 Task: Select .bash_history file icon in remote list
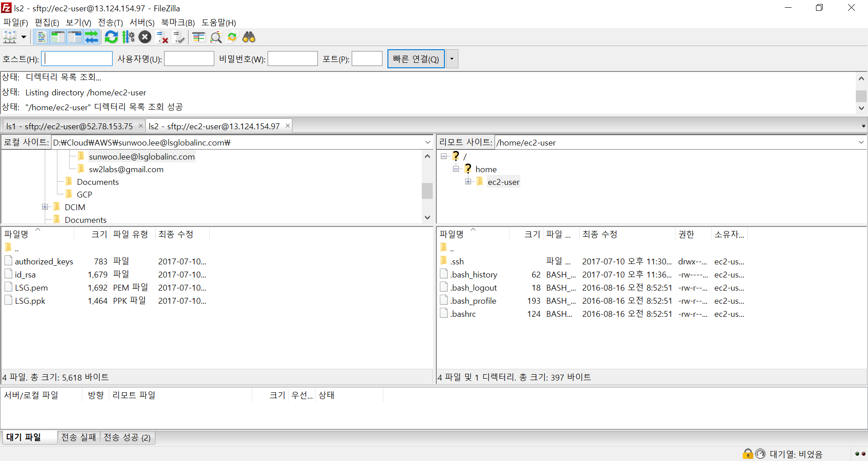pos(443,274)
